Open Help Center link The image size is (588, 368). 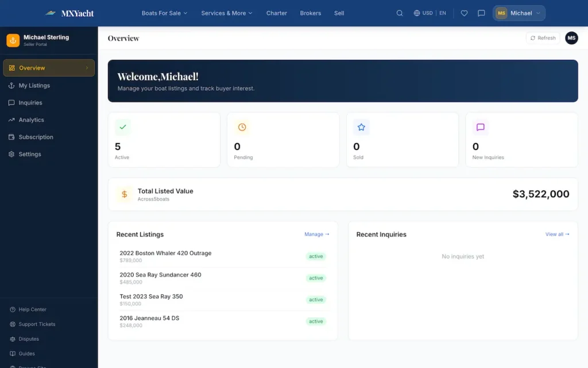tap(33, 309)
